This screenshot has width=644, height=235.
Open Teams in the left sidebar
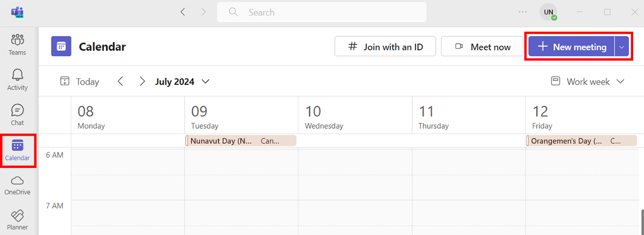click(17, 44)
